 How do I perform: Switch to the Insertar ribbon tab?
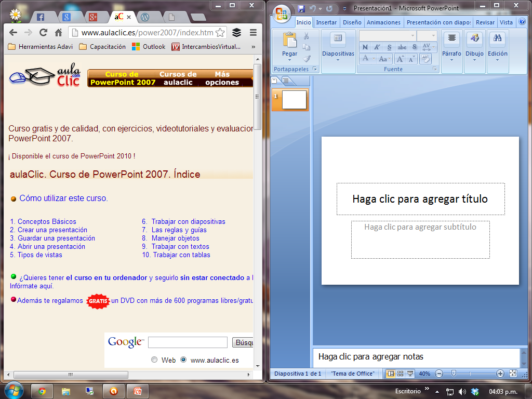coord(326,22)
